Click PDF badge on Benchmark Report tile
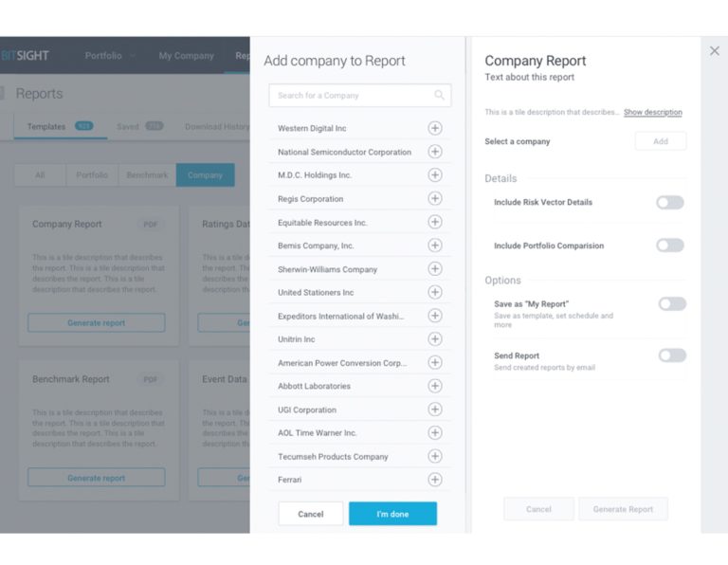This screenshot has width=728, height=565. click(x=151, y=379)
